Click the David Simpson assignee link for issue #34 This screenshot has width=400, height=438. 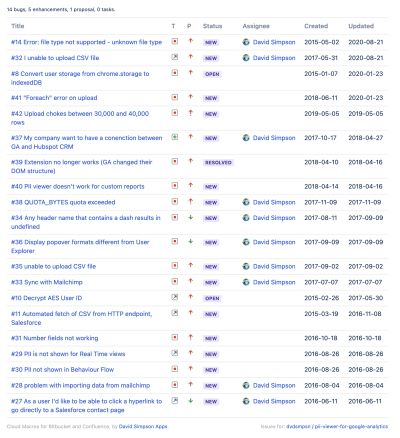(274, 218)
